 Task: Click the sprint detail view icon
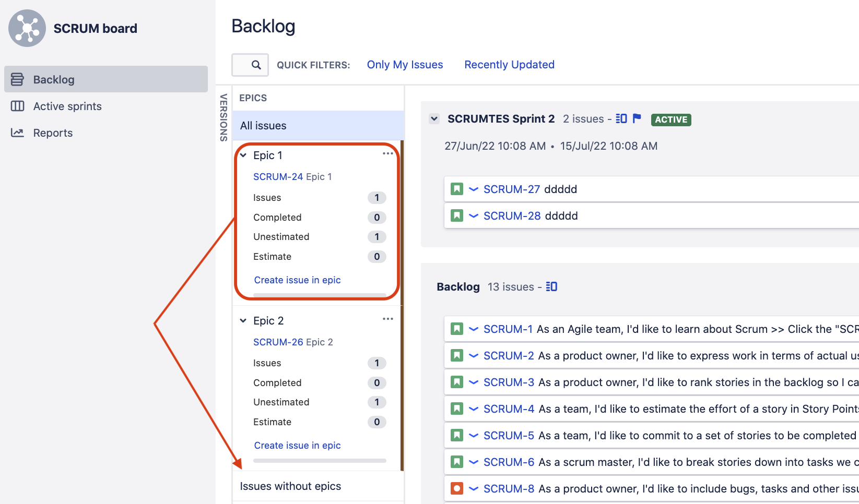(x=621, y=118)
